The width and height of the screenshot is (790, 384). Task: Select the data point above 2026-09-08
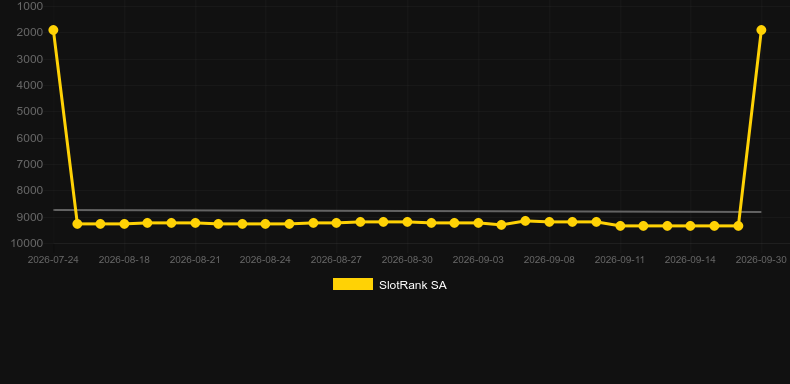pyautogui.click(x=549, y=222)
